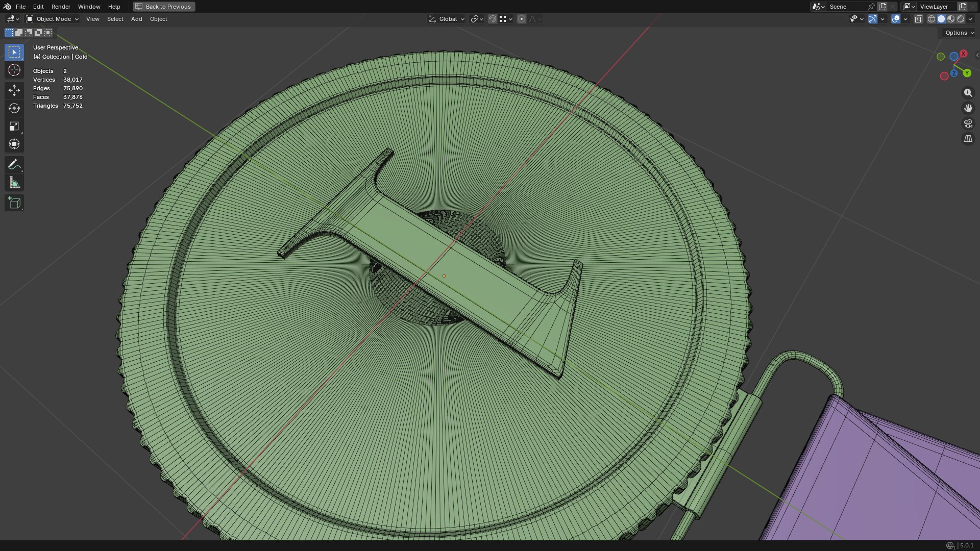The height and width of the screenshot is (551, 980).
Task: Click the add view layer icon
Action: pos(963,7)
